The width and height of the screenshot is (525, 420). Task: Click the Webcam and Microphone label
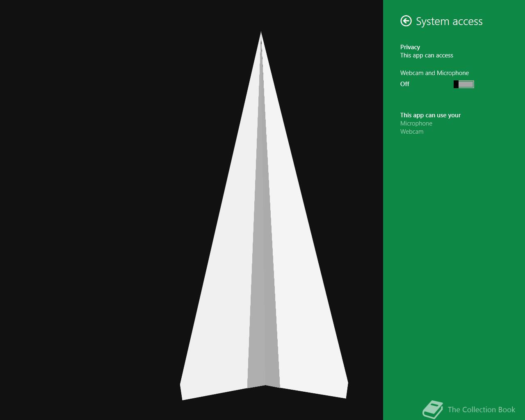(x=434, y=73)
